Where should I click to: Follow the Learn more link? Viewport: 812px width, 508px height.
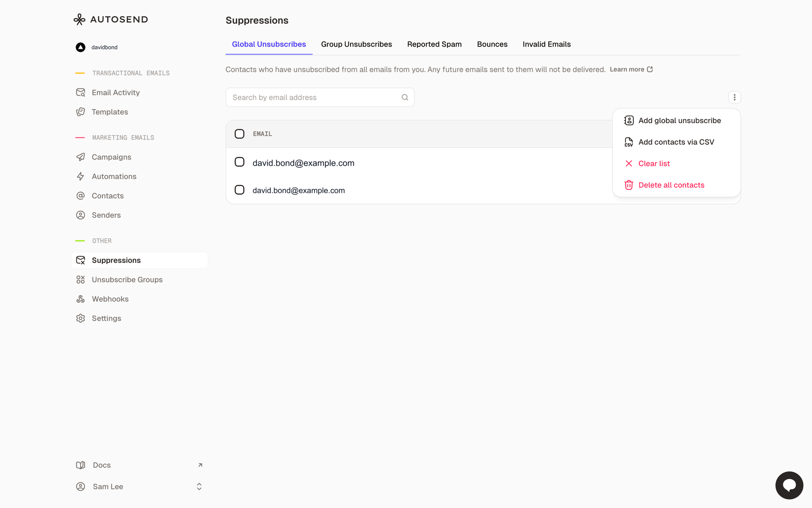[631, 69]
